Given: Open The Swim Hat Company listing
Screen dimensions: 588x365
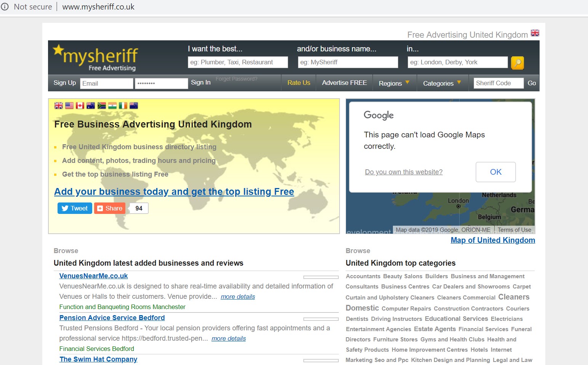Looking at the screenshot, I should click(x=98, y=359).
